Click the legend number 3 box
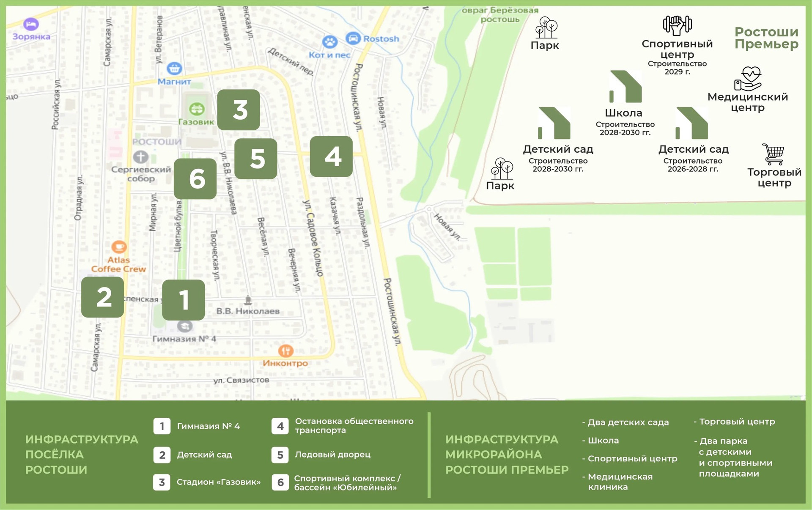The image size is (812, 510). [x=162, y=482]
